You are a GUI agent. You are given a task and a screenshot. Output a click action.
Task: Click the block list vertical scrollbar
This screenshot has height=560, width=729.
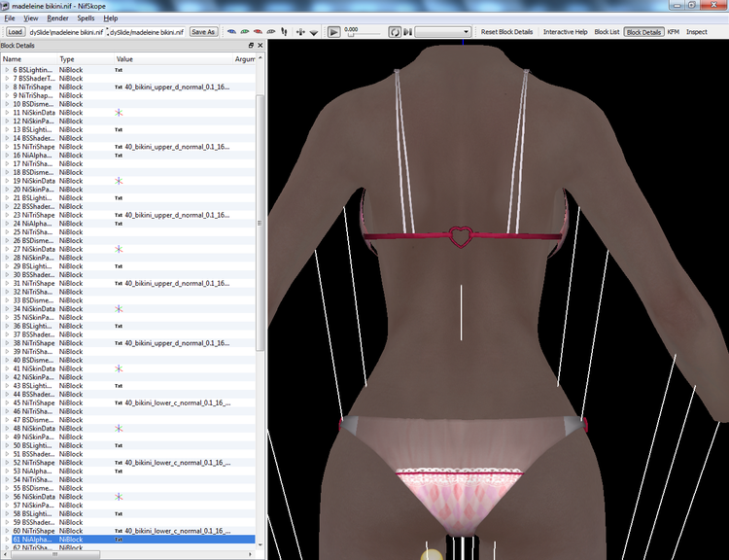[x=260, y=224]
